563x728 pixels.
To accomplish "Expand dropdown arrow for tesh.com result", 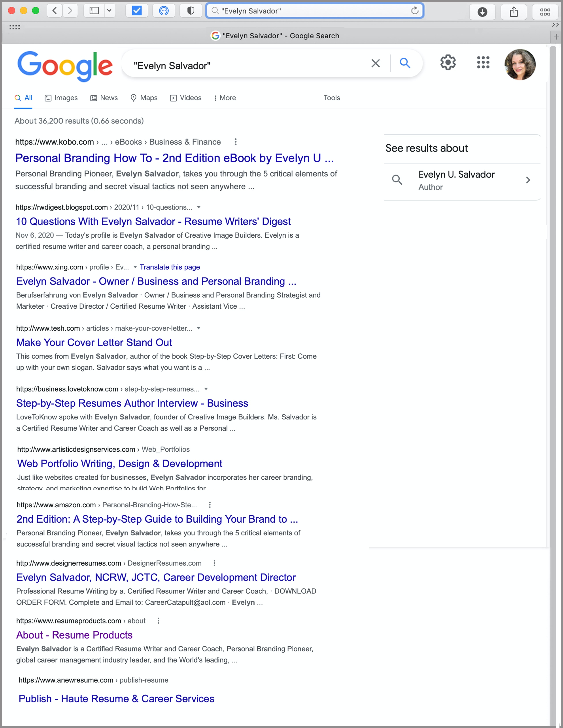I will 199,328.
